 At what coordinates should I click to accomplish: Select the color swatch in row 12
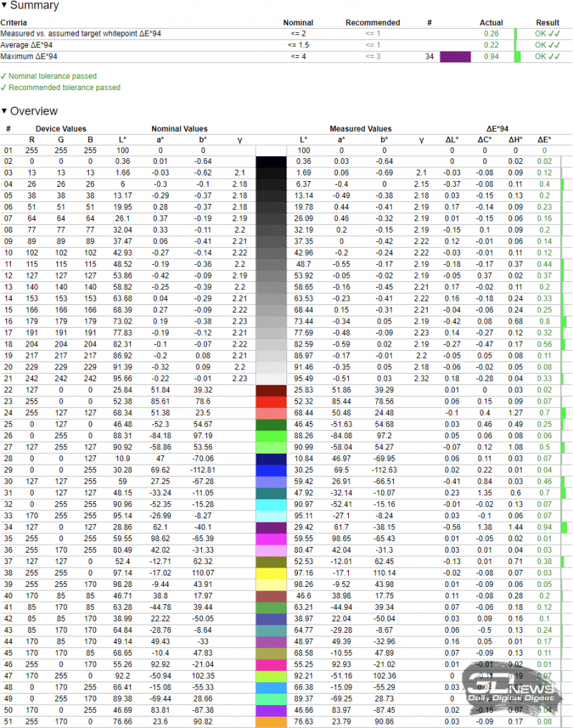coord(271,276)
